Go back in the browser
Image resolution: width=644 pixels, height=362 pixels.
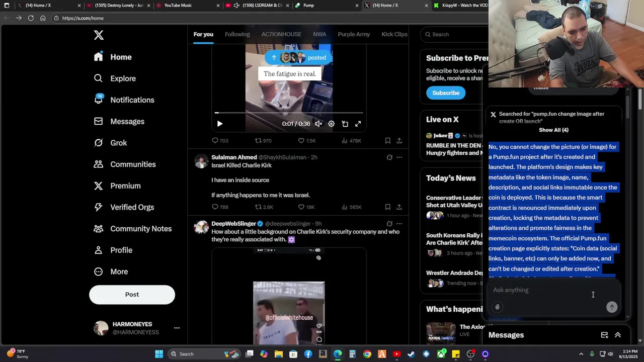[x=7, y=18]
